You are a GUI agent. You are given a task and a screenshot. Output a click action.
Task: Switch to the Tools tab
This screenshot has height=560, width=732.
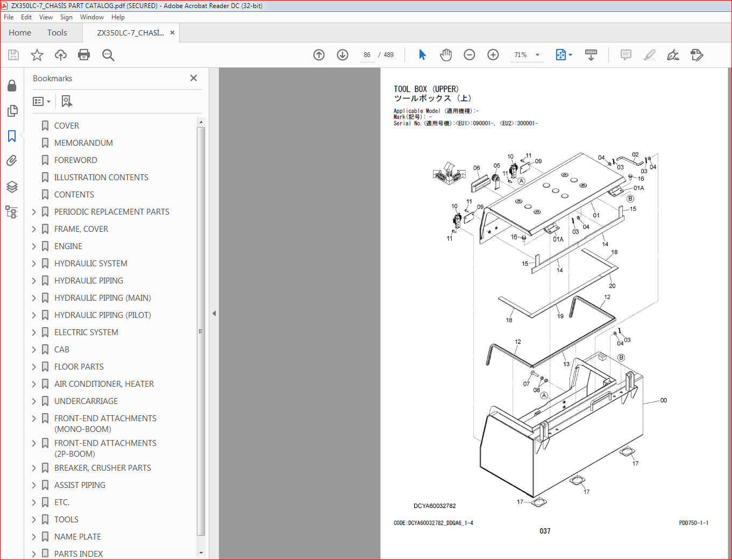[x=57, y=33]
